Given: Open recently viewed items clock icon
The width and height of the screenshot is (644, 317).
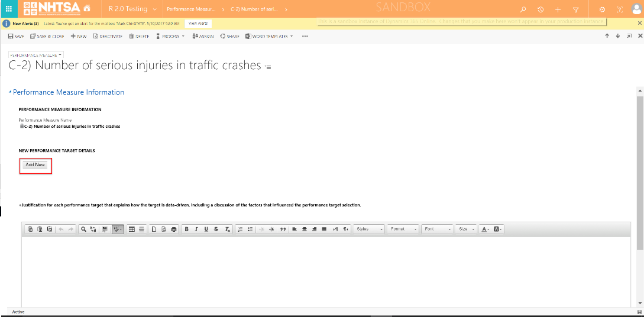Looking at the screenshot, I should (541, 9).
